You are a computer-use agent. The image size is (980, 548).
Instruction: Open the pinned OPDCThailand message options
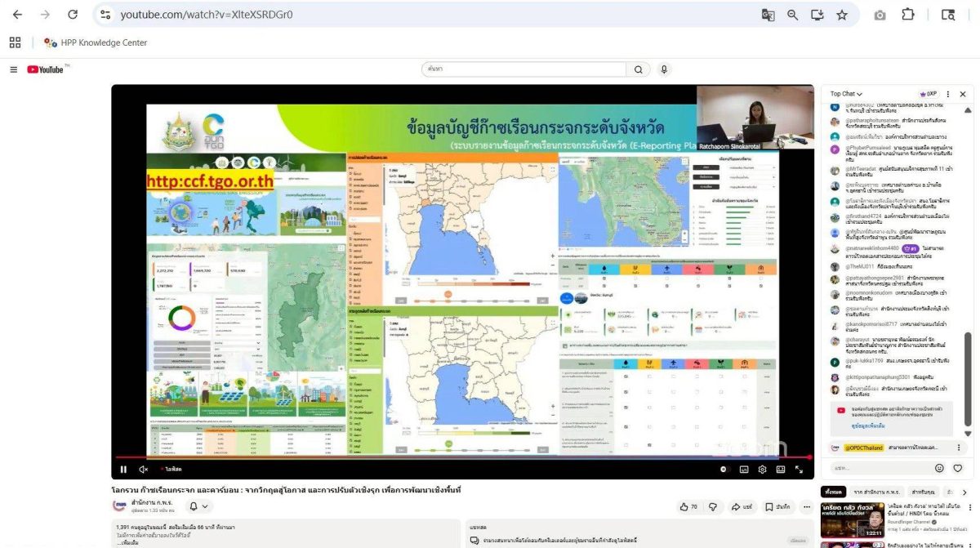coord(957,448)
